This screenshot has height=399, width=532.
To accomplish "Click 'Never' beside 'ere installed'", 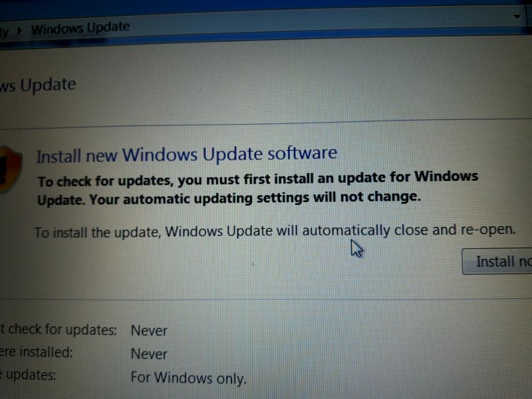I will (x=149, y=354).
